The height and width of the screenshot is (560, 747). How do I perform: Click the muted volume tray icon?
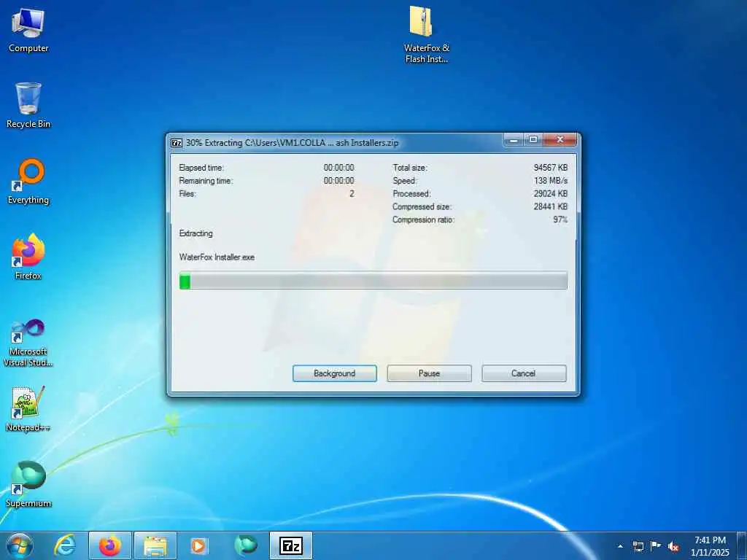[673, 546]
